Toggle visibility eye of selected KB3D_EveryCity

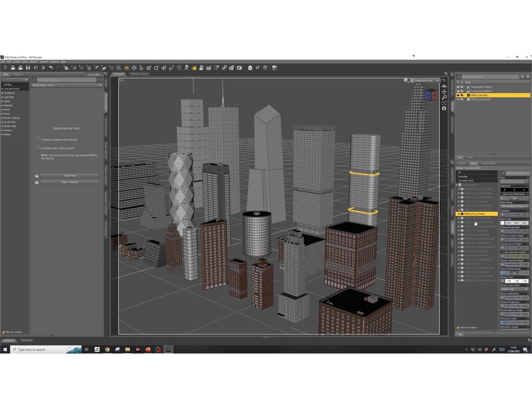coord(458,95)
